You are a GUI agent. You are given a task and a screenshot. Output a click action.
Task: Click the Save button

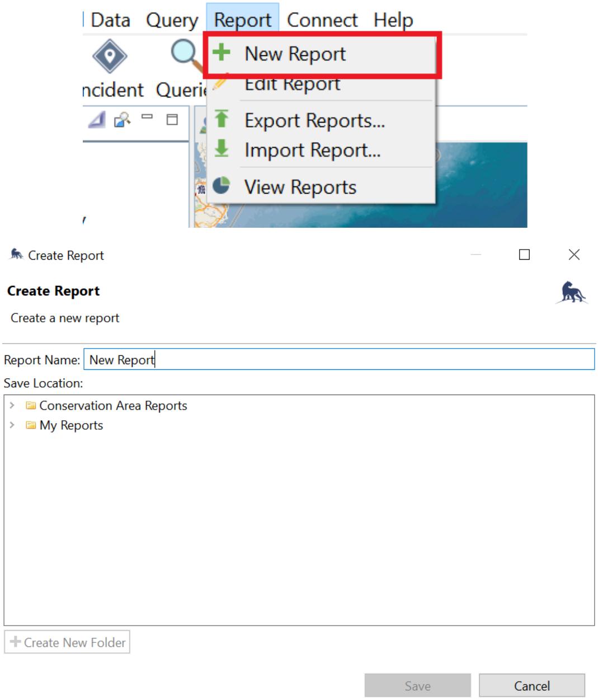(418, 686)
